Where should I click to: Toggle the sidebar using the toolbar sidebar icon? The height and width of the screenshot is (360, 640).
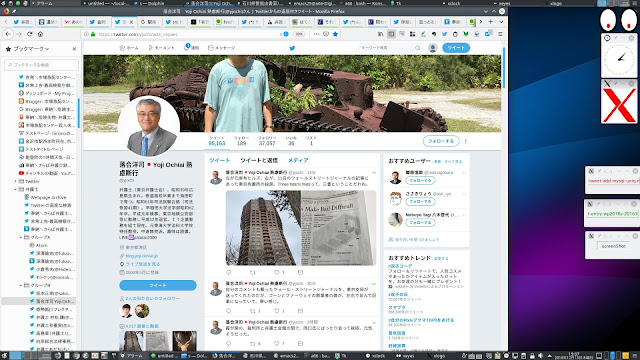[391, 34]
